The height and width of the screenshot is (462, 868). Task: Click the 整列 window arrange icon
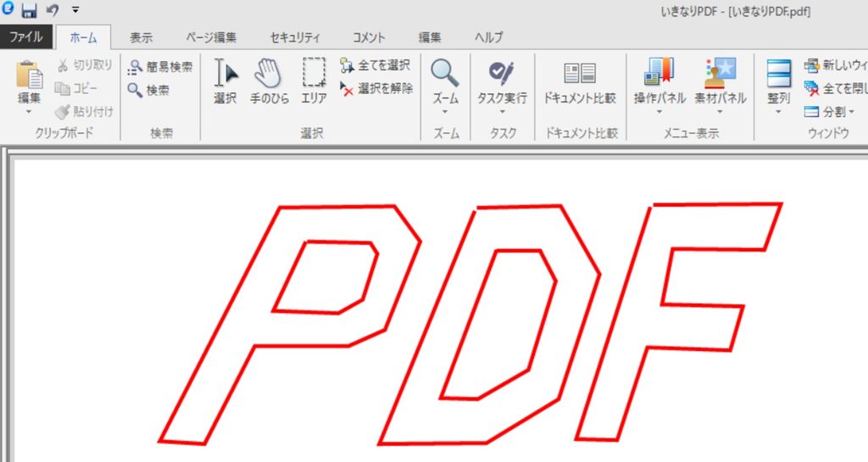pyautogui.click(x=778, y=74)
